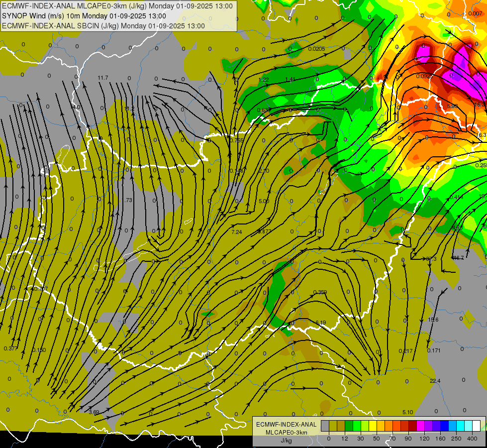
Task: Click the 0.414 value on the map
Action: (456, 197)
